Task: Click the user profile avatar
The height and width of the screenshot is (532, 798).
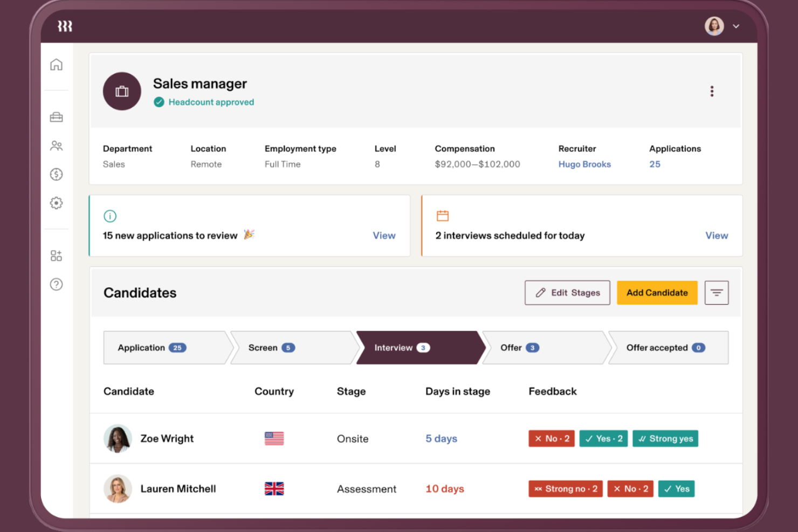Action: click(x=714, y=26)
